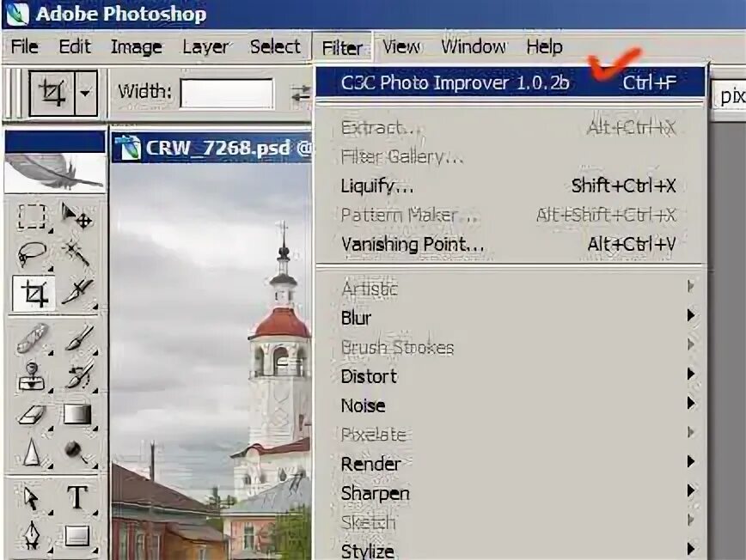Choose Filter Gallery... in the menu
Screen dimensions: 746x560
point(510,156)
